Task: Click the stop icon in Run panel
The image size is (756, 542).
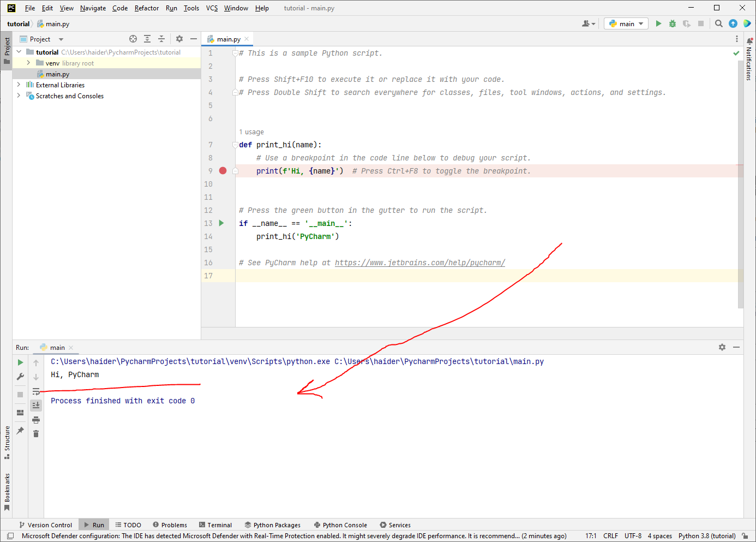Action: click(20, 394)
